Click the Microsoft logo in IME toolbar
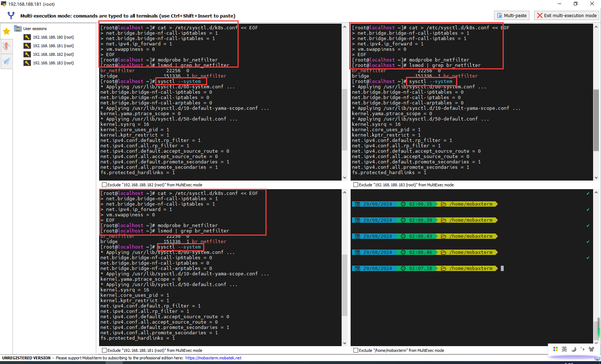The image size is (601, 364). pos(556,349)
